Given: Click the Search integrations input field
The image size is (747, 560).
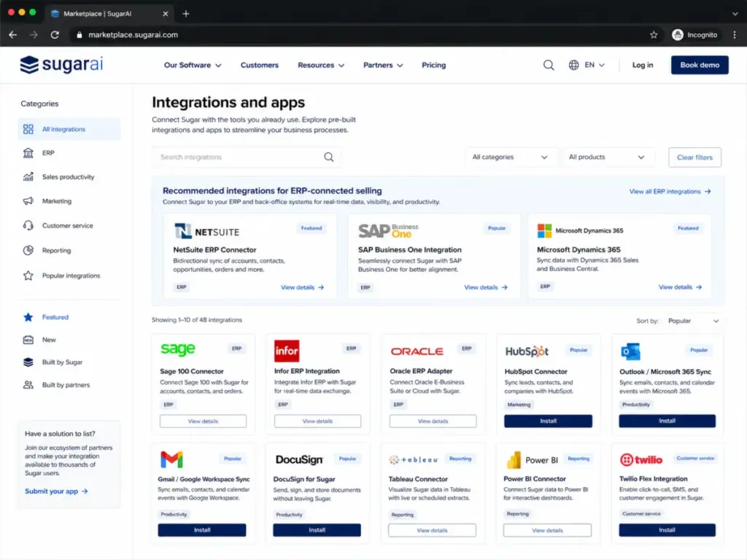Looking at the screenshot, I should (x=247, y=157).
